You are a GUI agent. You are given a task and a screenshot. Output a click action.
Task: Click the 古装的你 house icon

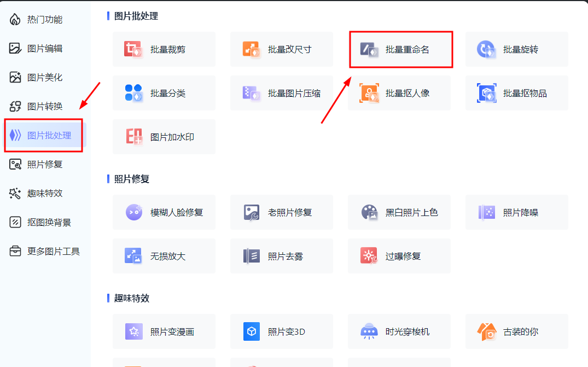coord(487,331)
